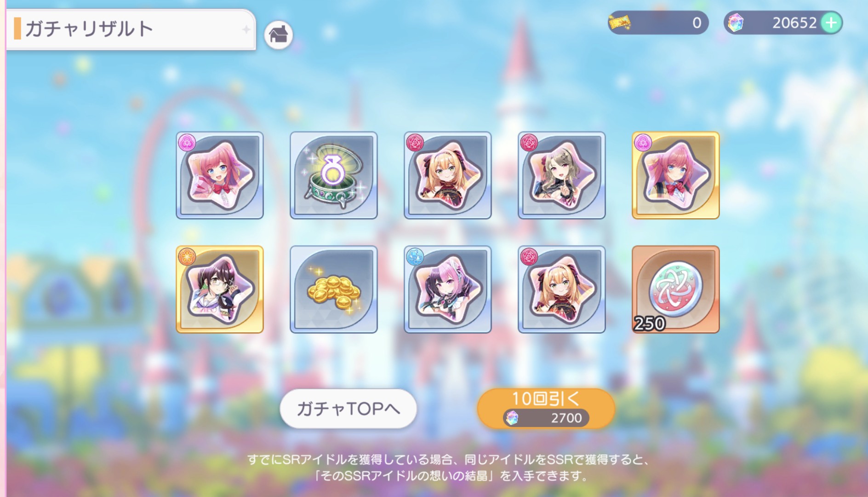Select the gold coins pile reward

click(334, 289)
